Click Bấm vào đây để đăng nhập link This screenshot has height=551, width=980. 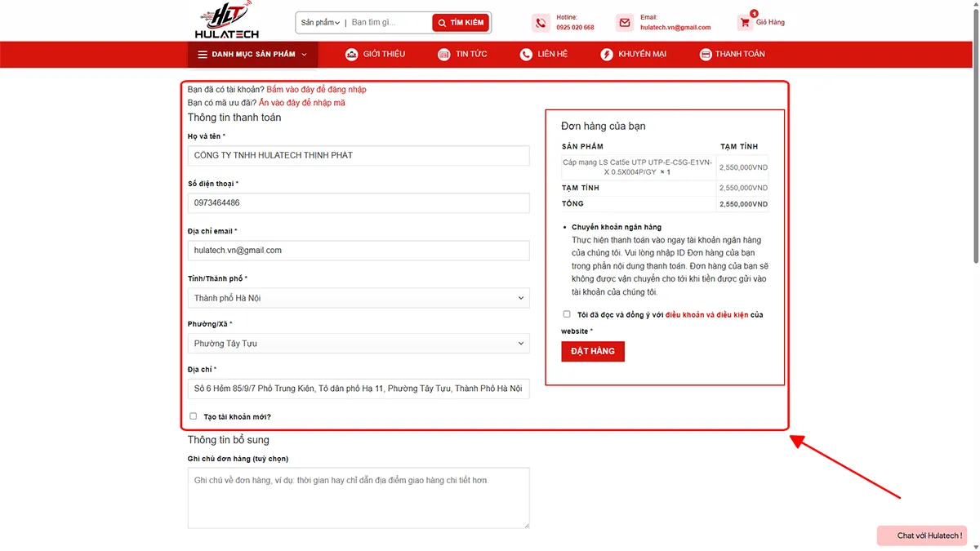316,90
